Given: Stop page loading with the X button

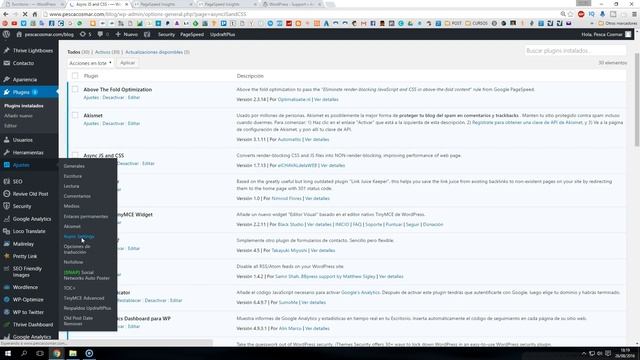Looking at the screenshot, I should 25,14.
